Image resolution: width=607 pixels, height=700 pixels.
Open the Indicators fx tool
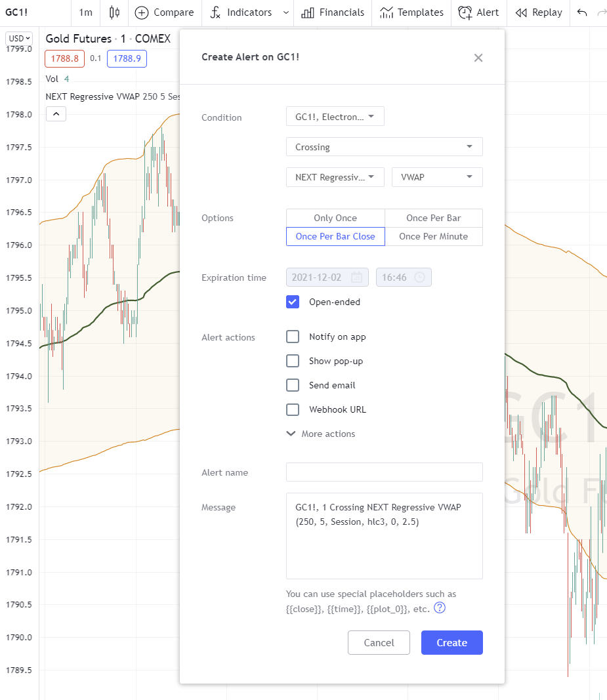pyautogui.click(x=216, y=12)
